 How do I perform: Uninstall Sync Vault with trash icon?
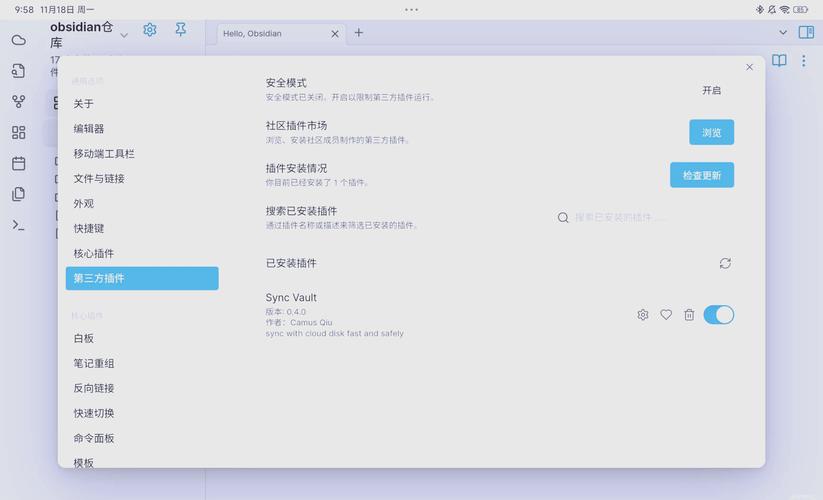point(689,315)
